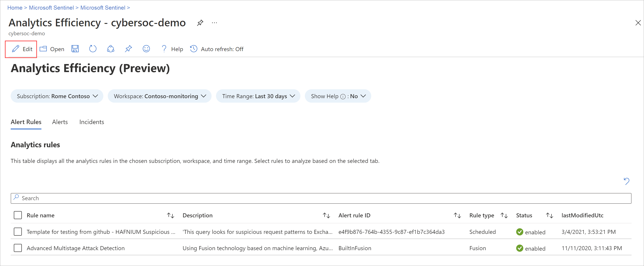The width and height of the screenshot is (644, 266).
Task: Check the HAFNIUM Suspicious template rule
Action: pos(18,232)
